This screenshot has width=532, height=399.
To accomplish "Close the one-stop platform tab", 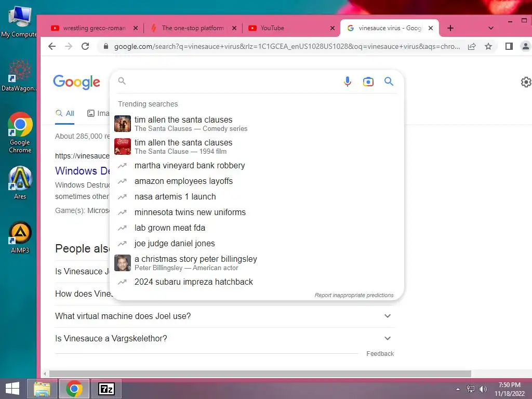I will [234, 28].
